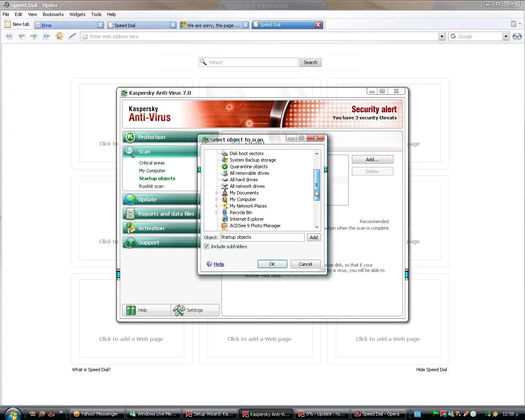
Task: Click the Opera wand pencil icon
Action: (72, 36)
